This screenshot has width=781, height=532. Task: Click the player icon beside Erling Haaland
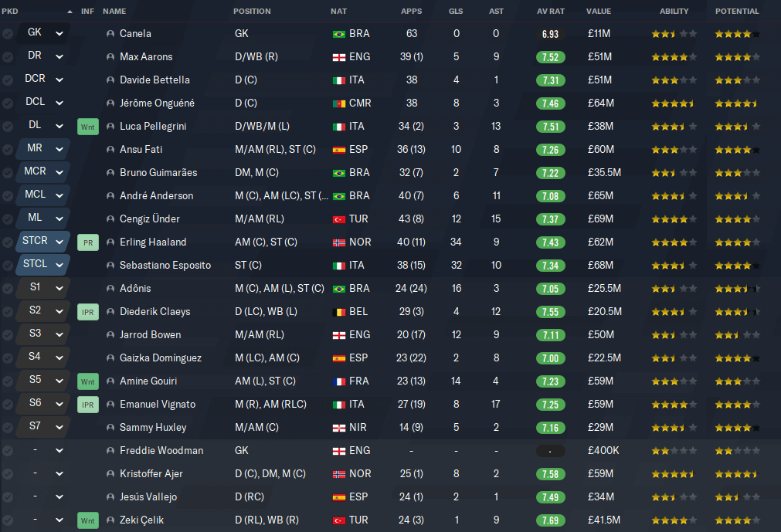pyautogui.click(x=110, y=242)
